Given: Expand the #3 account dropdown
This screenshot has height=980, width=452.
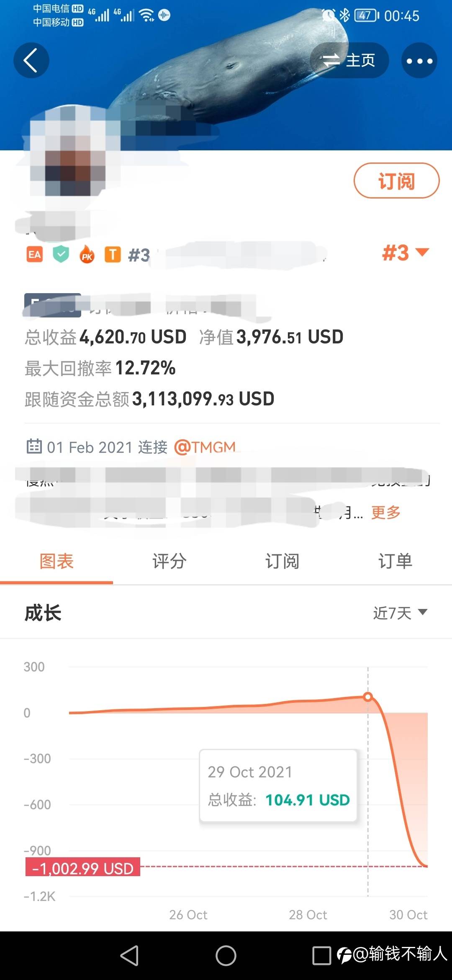Looking at the screenshot, I should [x=406, y=253].
